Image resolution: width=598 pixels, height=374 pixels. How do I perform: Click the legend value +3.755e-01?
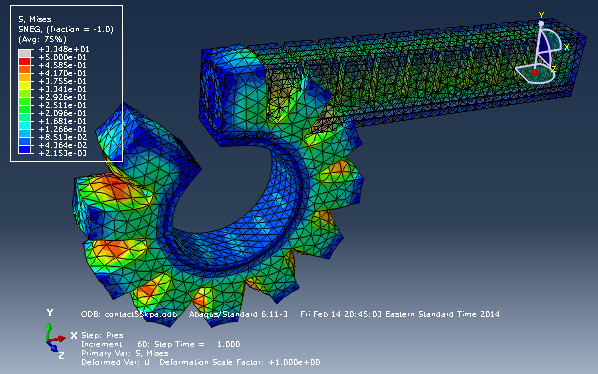point(63,81)
